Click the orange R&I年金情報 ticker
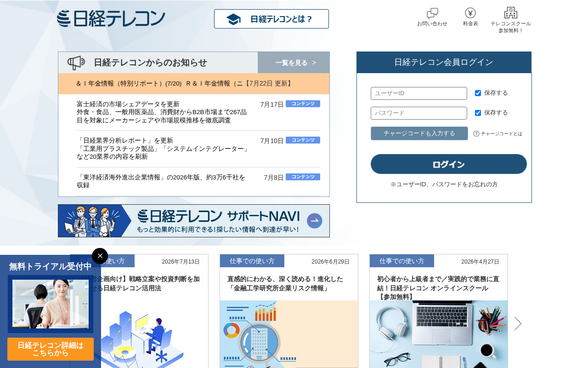 pyautogui.click(x=194, y=84)
